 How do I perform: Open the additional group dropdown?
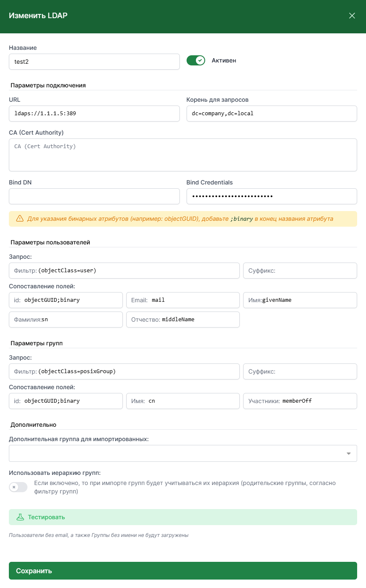183,453
